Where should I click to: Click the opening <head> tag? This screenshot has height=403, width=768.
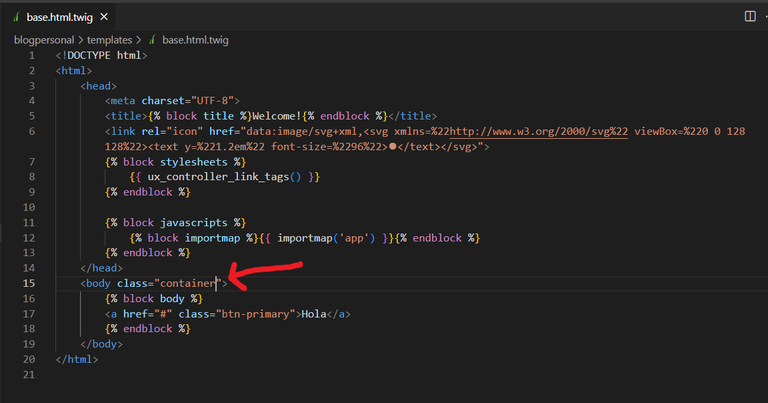[98, 86]
